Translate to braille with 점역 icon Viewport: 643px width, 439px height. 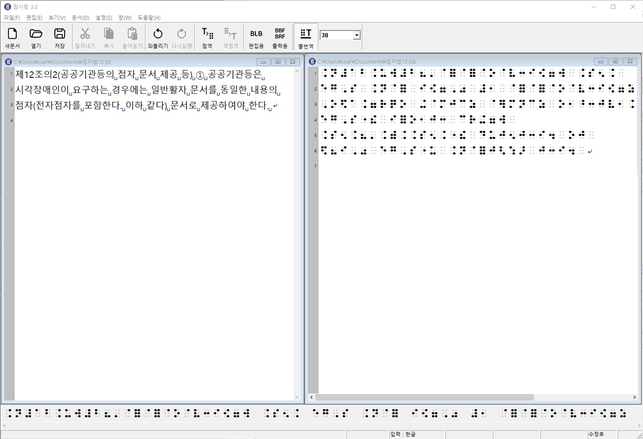point(207,38)
